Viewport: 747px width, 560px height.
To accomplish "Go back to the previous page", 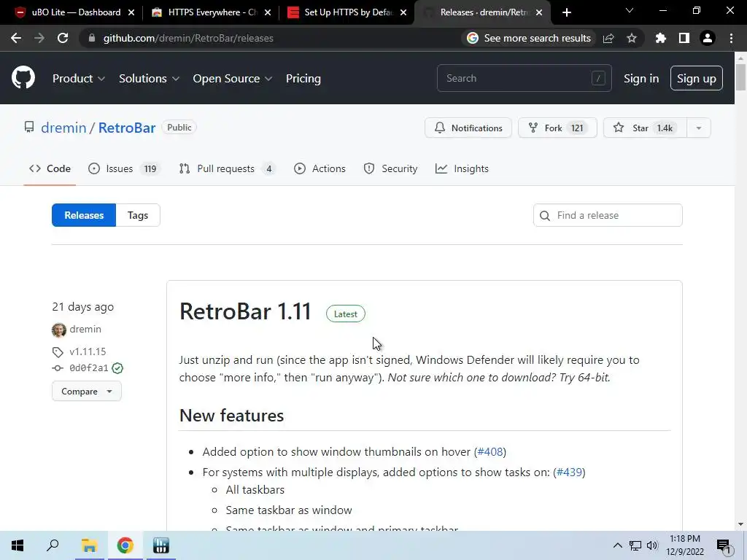I will (16, 38).
